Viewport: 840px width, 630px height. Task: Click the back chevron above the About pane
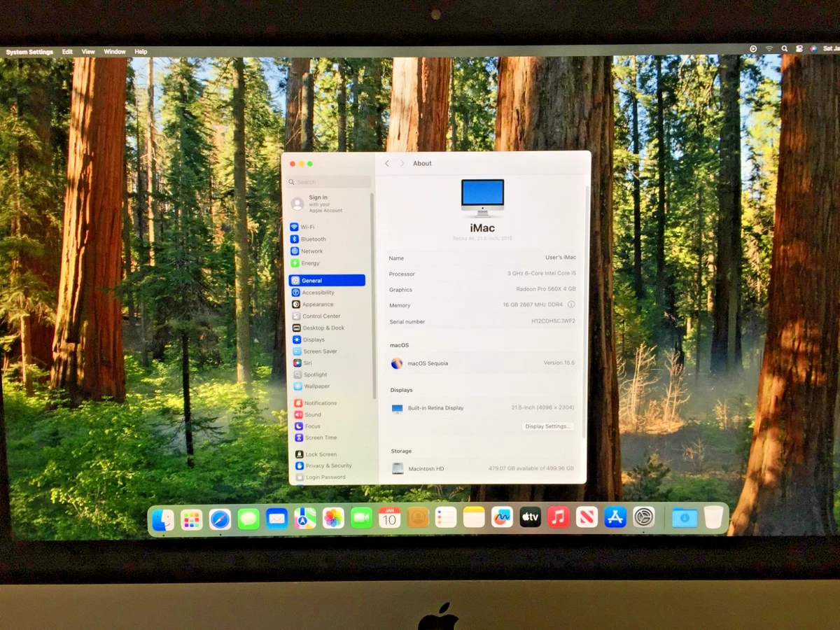[386, 163]
